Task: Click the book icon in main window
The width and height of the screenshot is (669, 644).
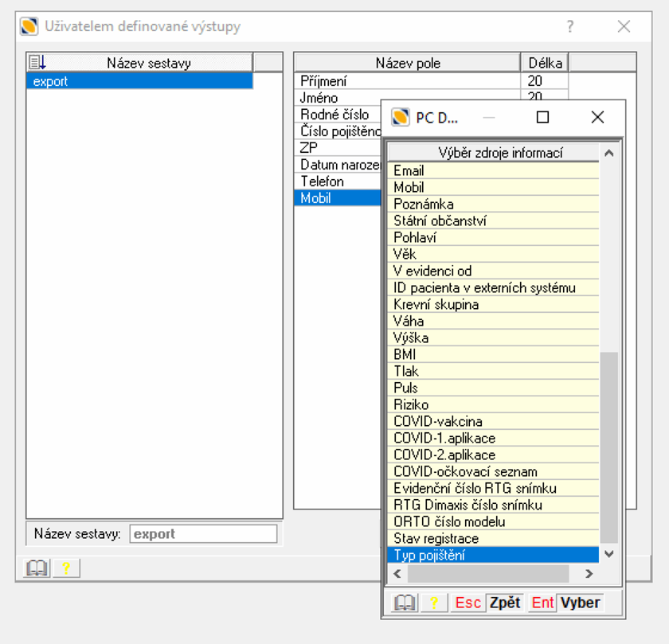Action: point(37,568)
